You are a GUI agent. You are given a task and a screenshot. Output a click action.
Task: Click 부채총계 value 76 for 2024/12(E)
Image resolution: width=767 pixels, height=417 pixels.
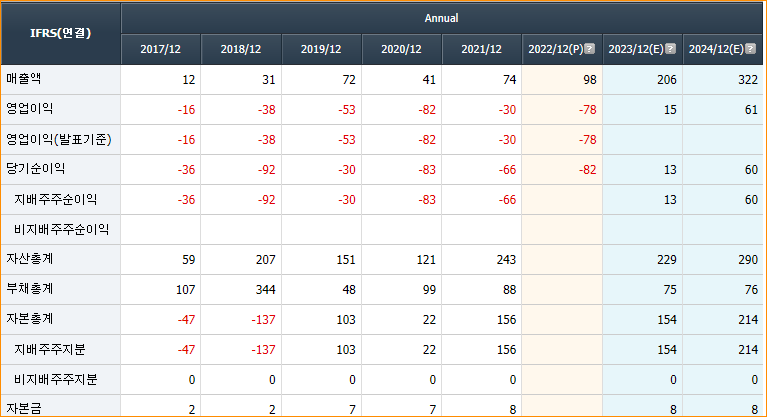(x=751, y=290)
